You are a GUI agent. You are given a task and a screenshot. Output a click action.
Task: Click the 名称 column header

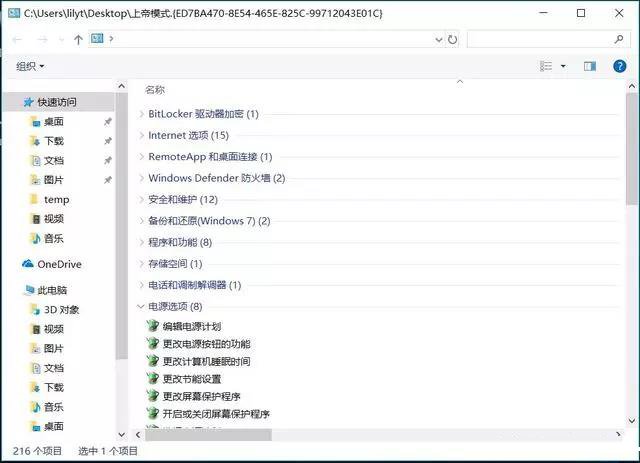155,90
